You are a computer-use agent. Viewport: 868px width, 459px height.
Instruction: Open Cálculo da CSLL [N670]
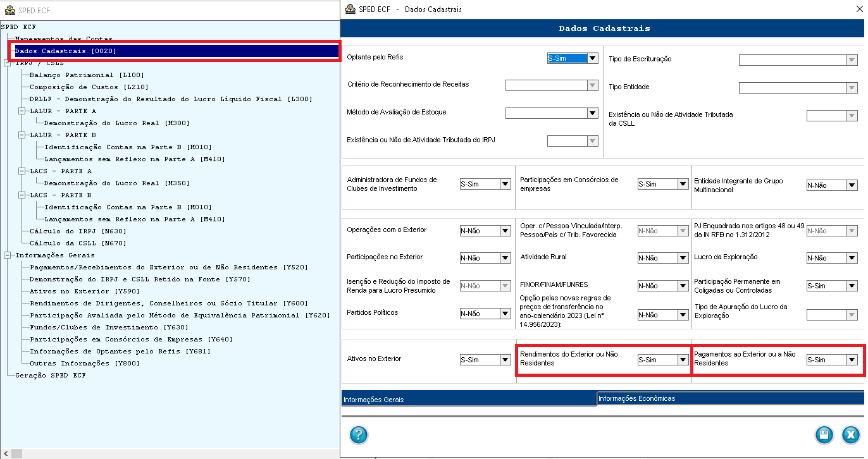click(x=78, y=243)
